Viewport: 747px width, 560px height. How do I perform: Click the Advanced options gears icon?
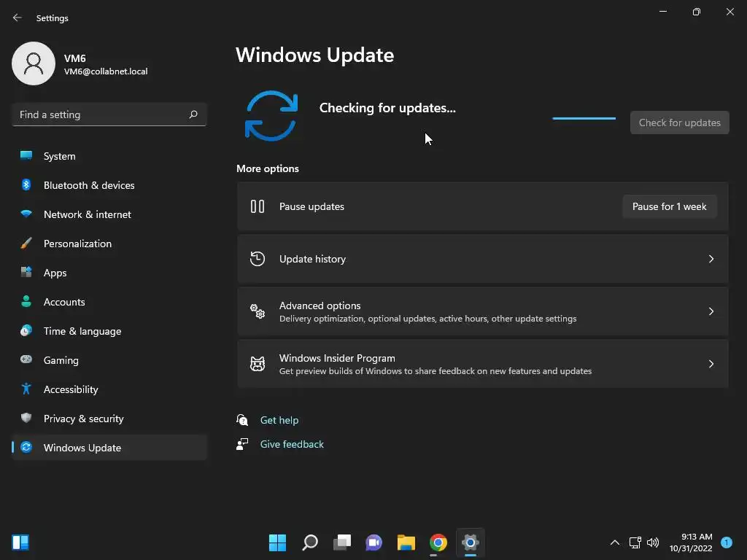click(258, 311)
